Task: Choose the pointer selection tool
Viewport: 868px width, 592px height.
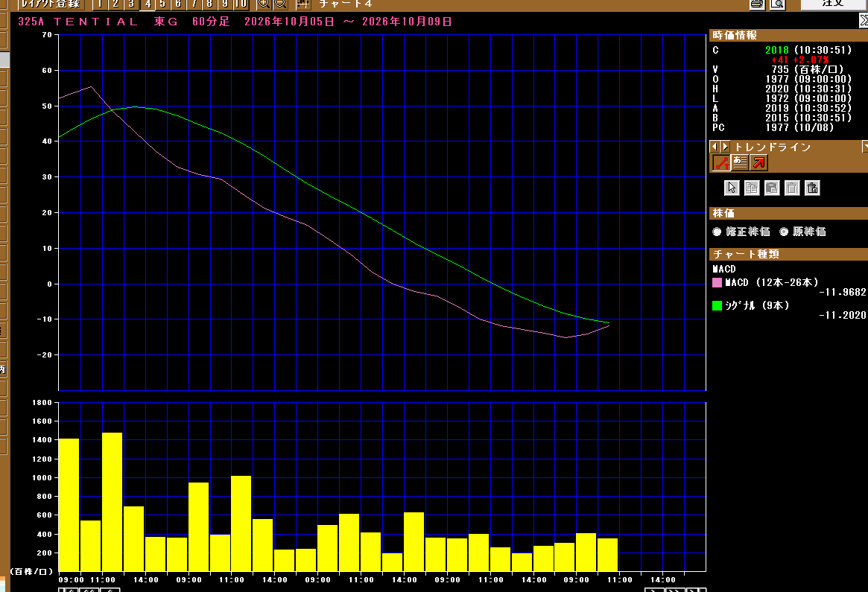Action: [731, 188]
